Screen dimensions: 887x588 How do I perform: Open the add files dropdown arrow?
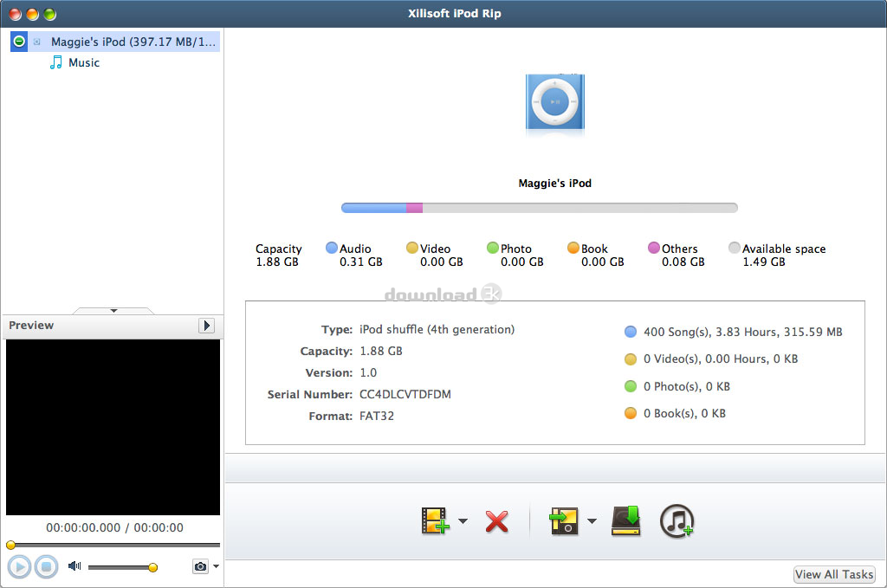tap(463, 521)
